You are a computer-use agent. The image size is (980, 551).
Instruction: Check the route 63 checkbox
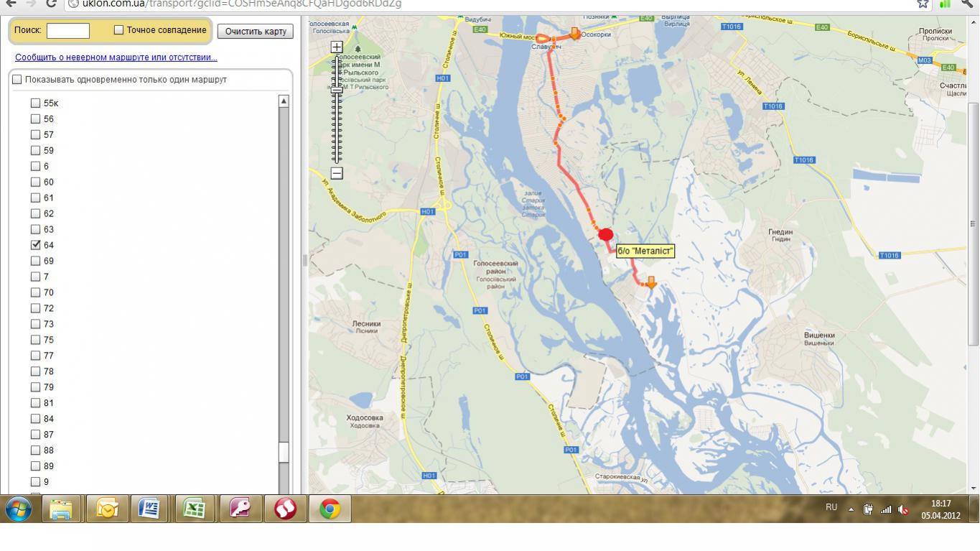35,229
